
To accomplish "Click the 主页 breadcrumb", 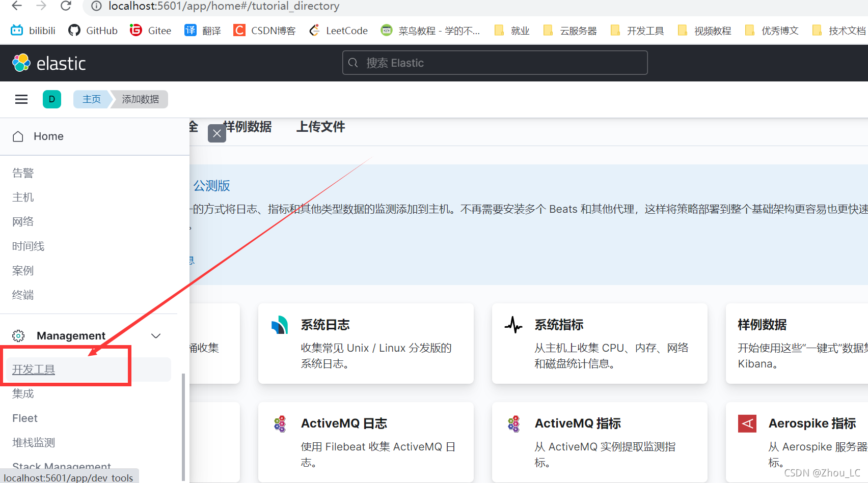I will 92,99.
